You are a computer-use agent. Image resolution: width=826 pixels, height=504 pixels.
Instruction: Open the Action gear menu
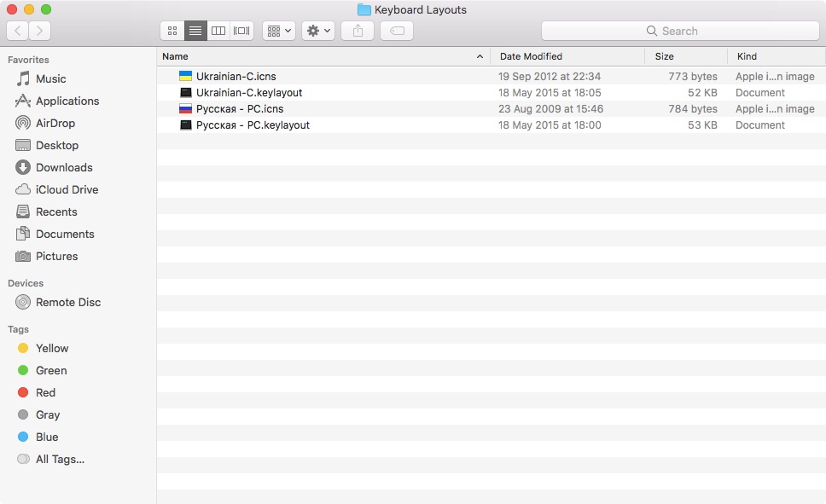click(317, 31)
